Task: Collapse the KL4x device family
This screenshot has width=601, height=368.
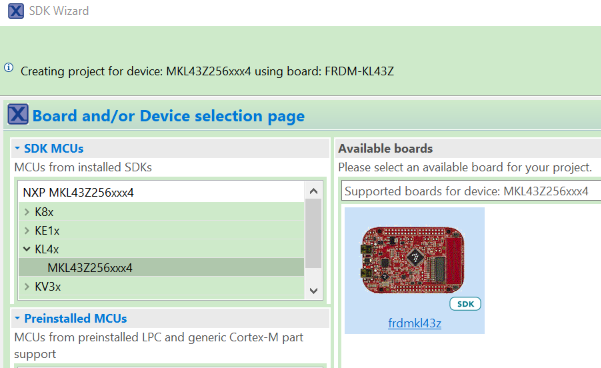Action: [27, 249]
